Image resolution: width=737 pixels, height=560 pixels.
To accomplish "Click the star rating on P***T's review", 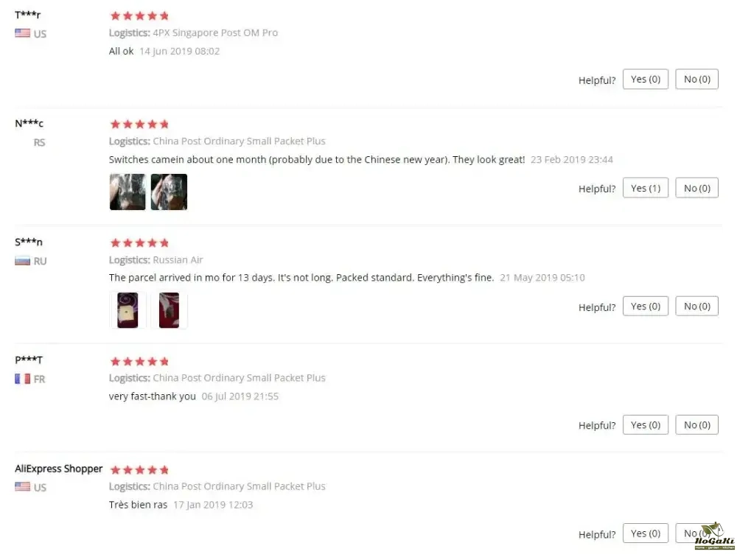I will 139,361.
